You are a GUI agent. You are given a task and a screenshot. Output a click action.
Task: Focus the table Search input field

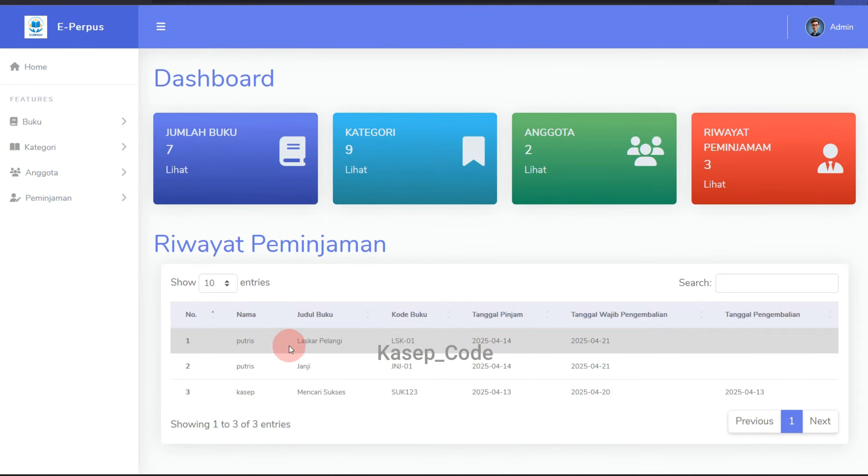tap(777, 283)
